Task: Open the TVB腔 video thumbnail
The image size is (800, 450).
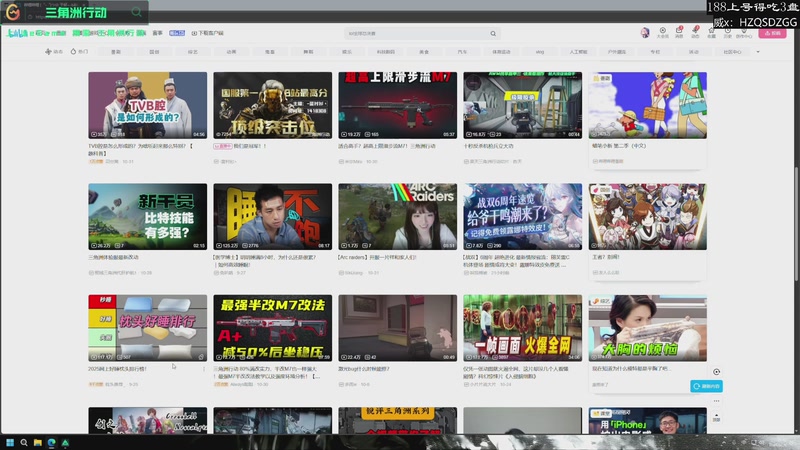Action: tap(147, 105)
